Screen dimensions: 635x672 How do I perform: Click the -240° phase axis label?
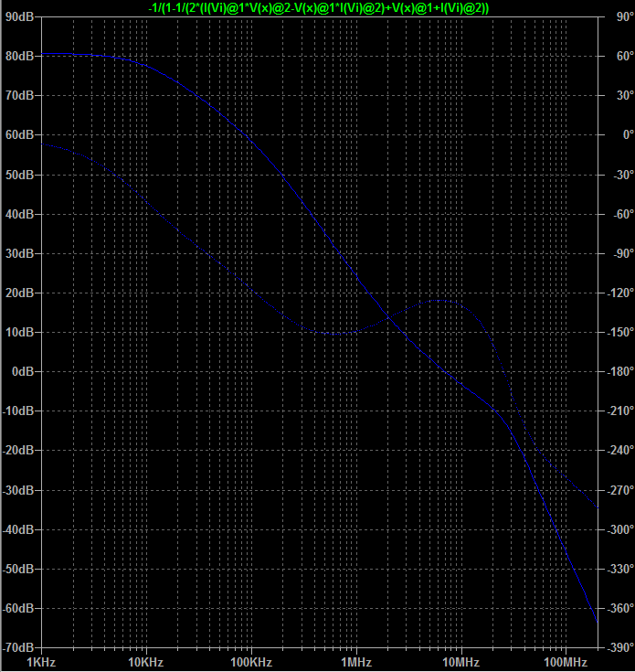[x=620, y=451]
